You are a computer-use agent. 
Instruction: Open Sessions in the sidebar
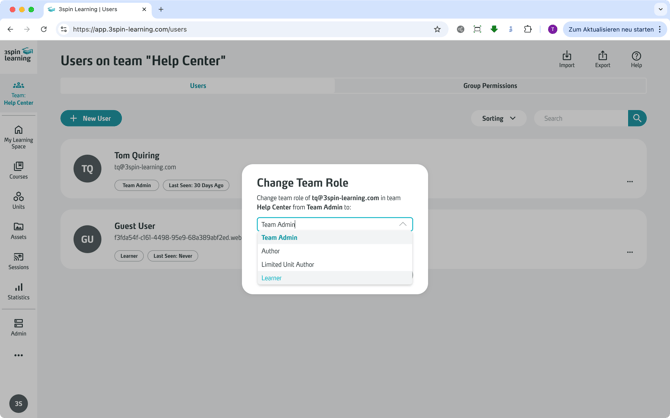[18, 261]
